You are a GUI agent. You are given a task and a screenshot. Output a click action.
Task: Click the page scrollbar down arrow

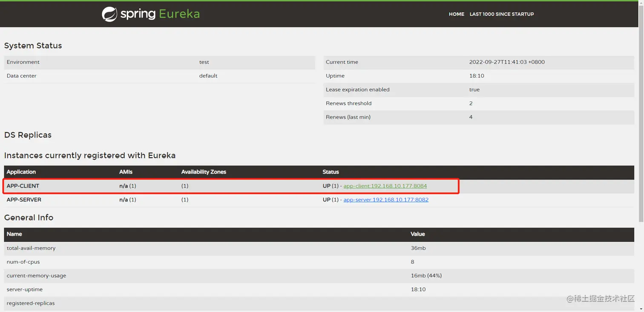641,309
